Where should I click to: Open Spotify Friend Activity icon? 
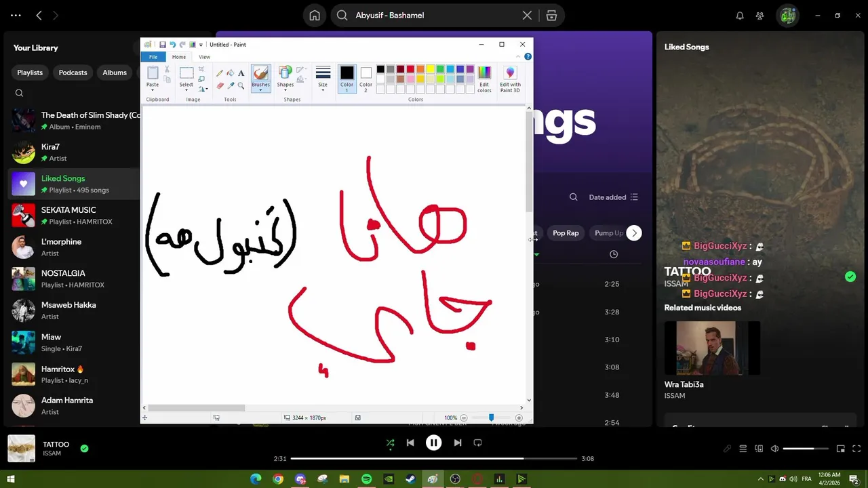760,16
